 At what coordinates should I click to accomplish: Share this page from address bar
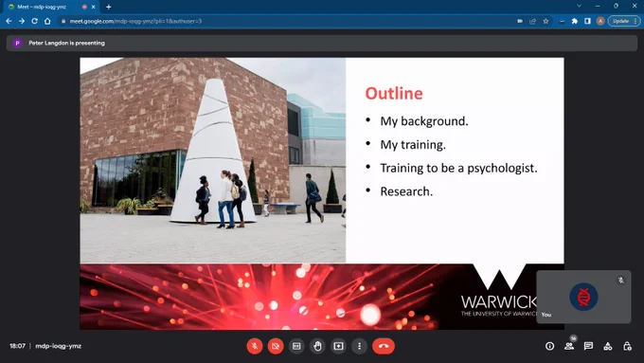[532, 21]
